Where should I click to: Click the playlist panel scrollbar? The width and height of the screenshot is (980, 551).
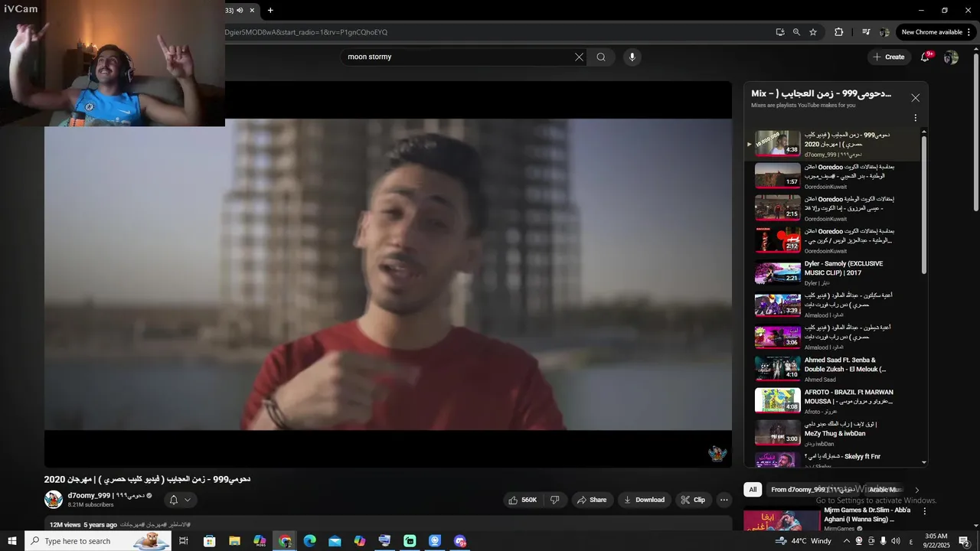tap(924, 204)
